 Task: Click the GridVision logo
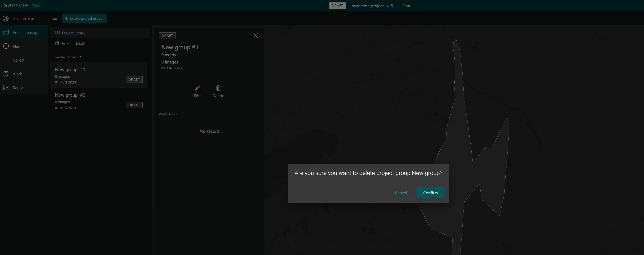tap(22, 6)
